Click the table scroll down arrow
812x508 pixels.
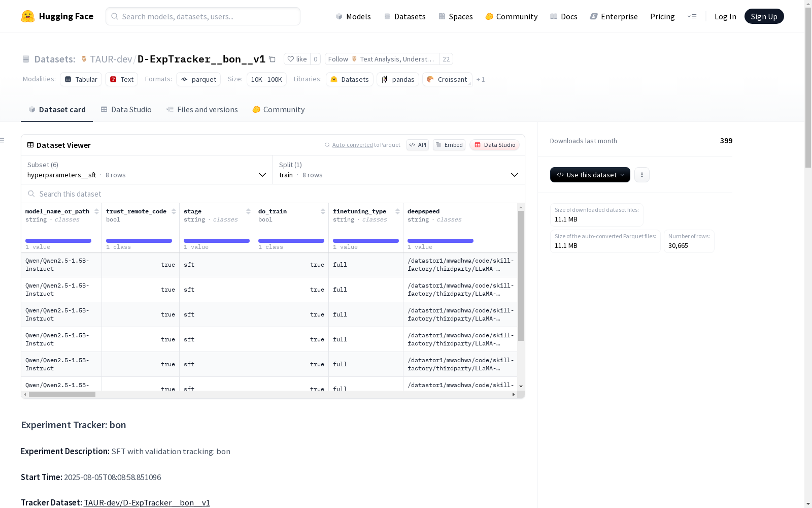521,387
